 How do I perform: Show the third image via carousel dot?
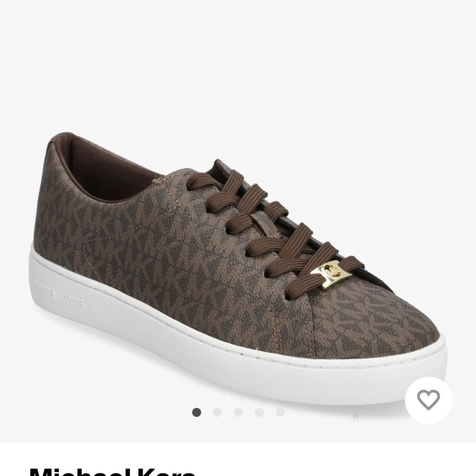[238, 412]
